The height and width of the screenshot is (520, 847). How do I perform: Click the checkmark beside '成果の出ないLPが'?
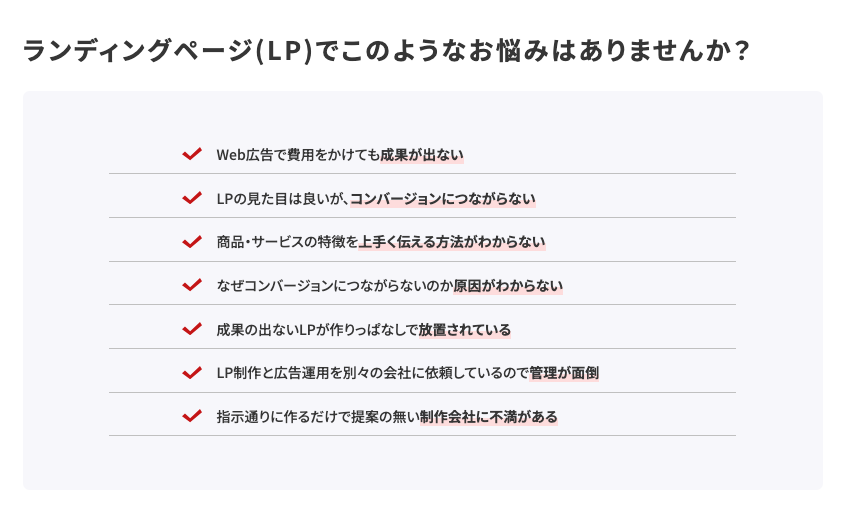[x=192, y=329]
